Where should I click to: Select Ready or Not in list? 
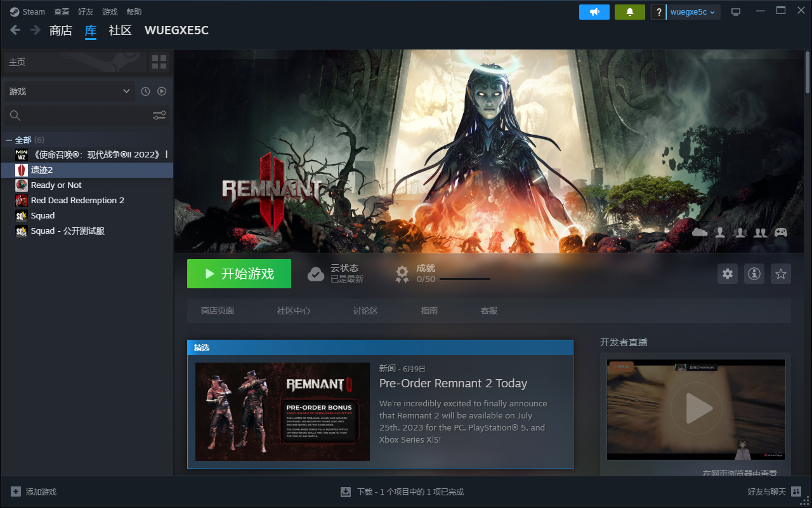(x=87, y=185)
